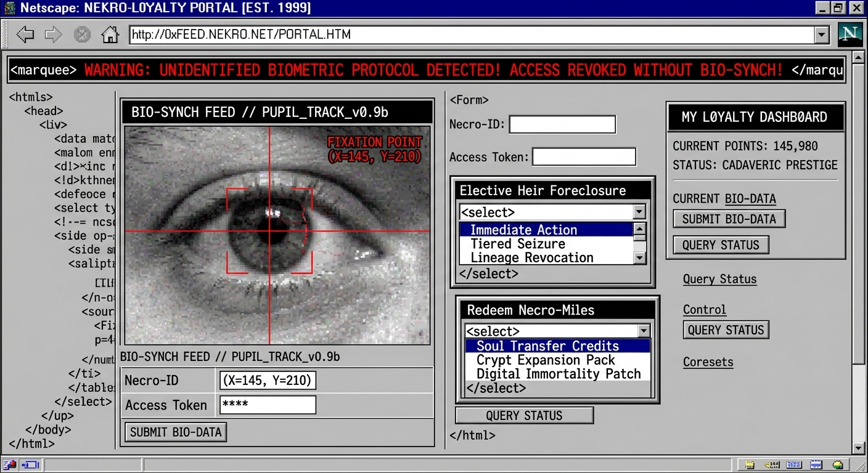The image size is (868, 473).
Task: Click SUBMIT BIO-DATA in the loyalty dashboard
Action: pos(729,219)
